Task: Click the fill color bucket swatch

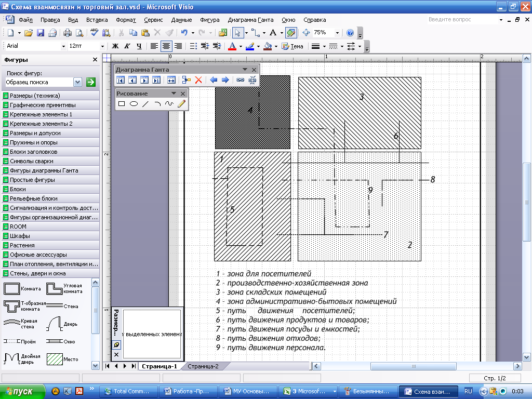Action: click(x=268, y=46)
